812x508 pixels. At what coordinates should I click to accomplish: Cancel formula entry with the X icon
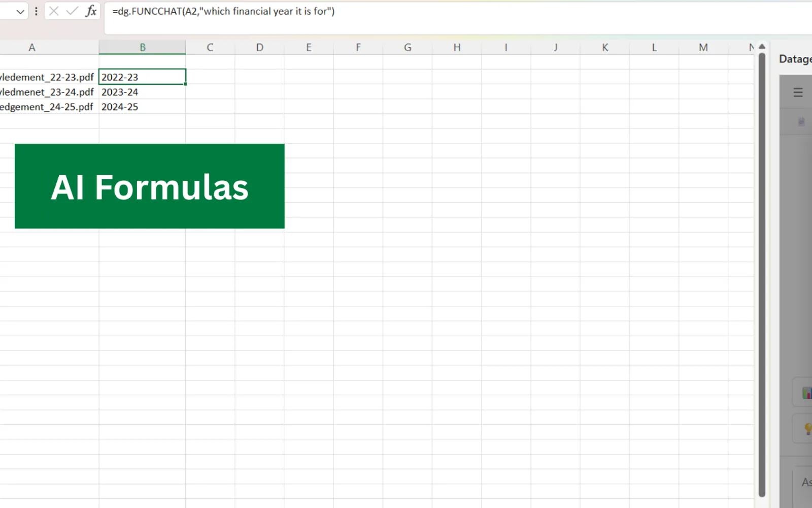click(x=54, y=11)
